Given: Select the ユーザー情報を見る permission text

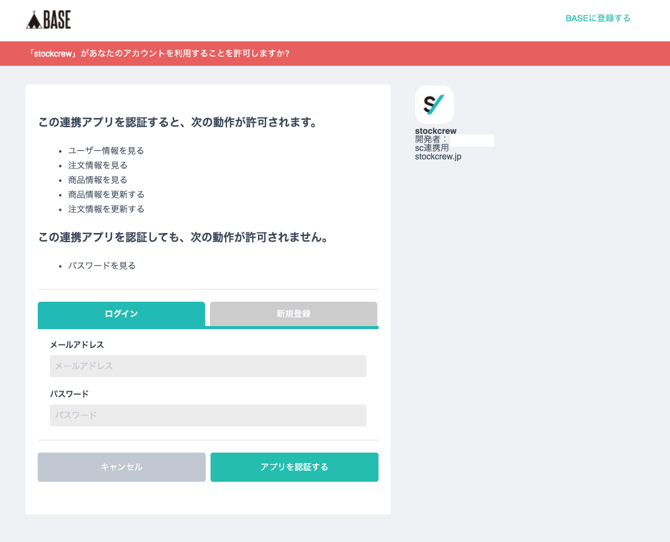Looking at the screenshot, I should (106, 151).
